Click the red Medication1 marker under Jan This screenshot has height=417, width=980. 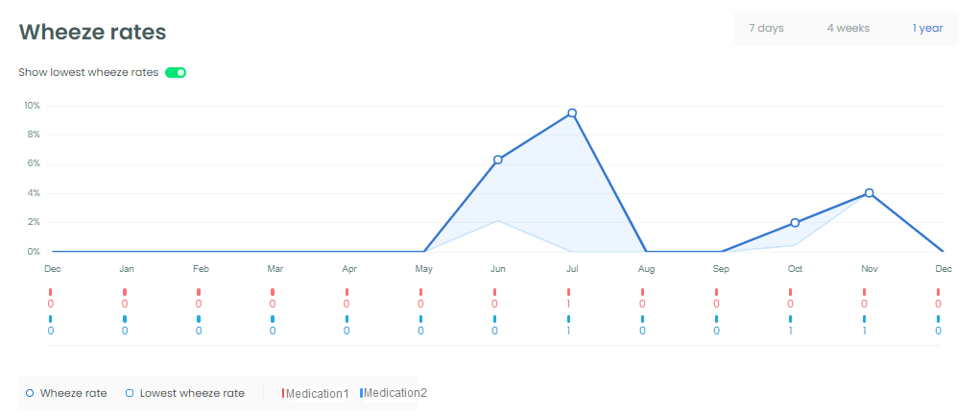click(125, 292)
